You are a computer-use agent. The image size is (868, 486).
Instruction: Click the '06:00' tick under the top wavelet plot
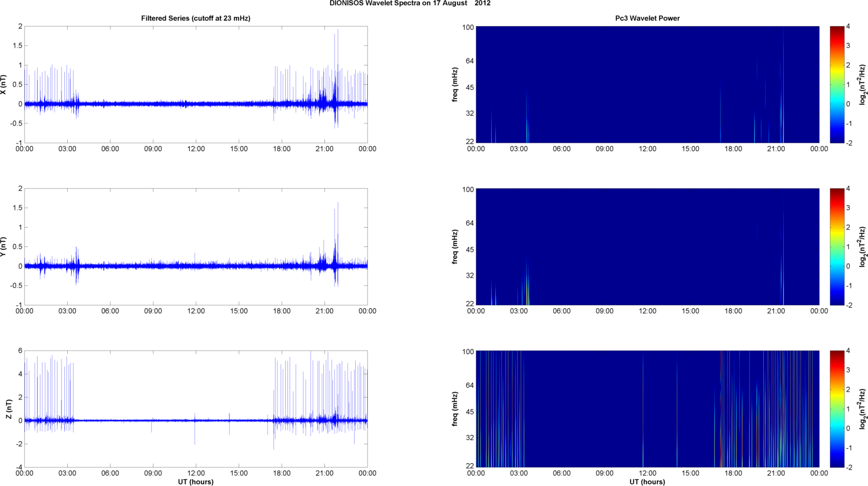[x=562, y=149]
